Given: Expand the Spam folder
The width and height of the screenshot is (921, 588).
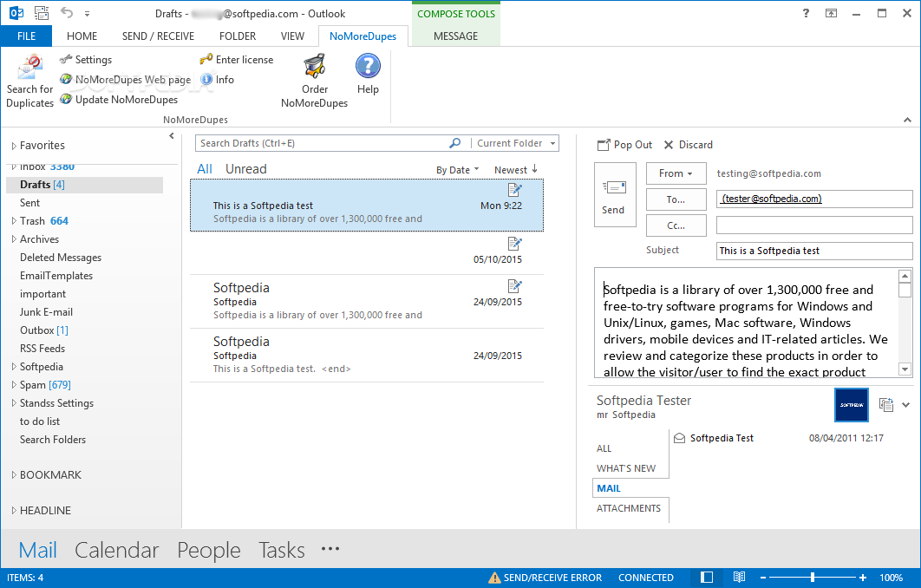Looking at the screenshot, I should [x=14, y=385].
